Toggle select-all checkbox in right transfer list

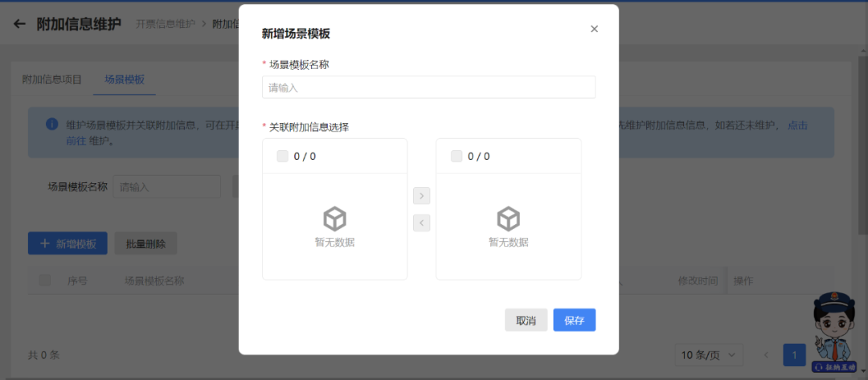pos(457,157)
